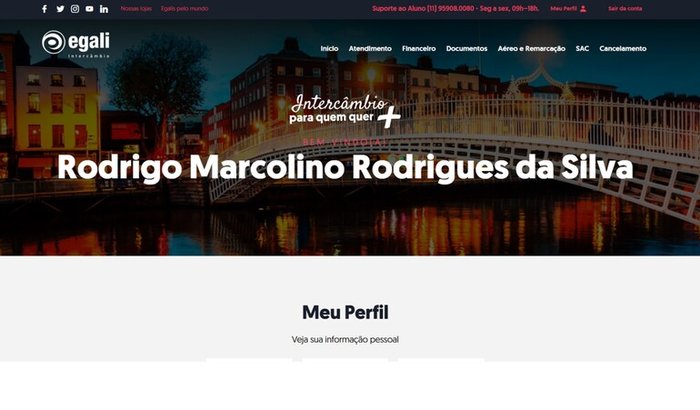Open the LinkedIn icon link
Viewport: 700px width, 410px height.
coord(104,9)
